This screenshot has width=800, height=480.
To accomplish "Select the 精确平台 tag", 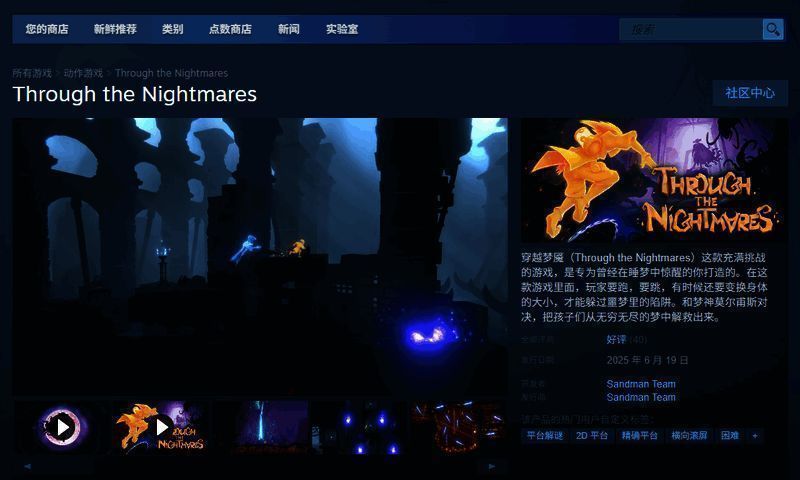I will point(639,436).
